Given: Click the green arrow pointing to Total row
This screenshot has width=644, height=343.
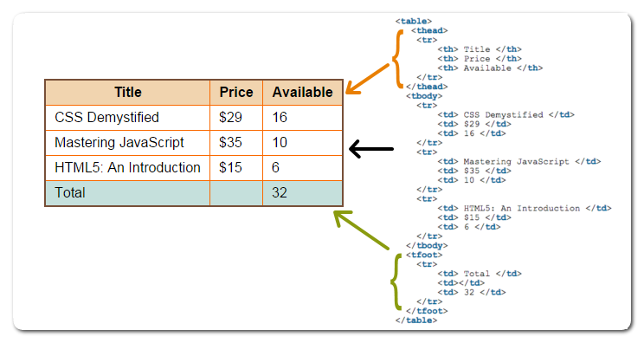Looking at the screenshot, I should click(361, 230).
